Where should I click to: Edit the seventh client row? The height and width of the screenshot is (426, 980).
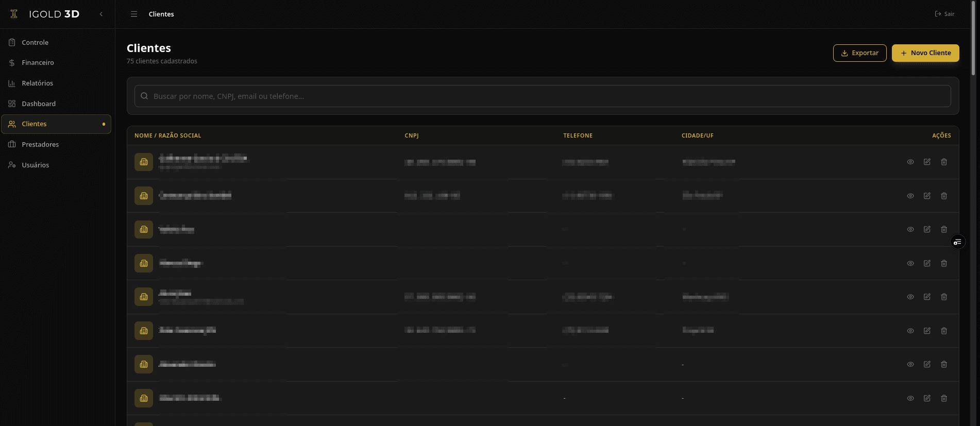point(927,364)
